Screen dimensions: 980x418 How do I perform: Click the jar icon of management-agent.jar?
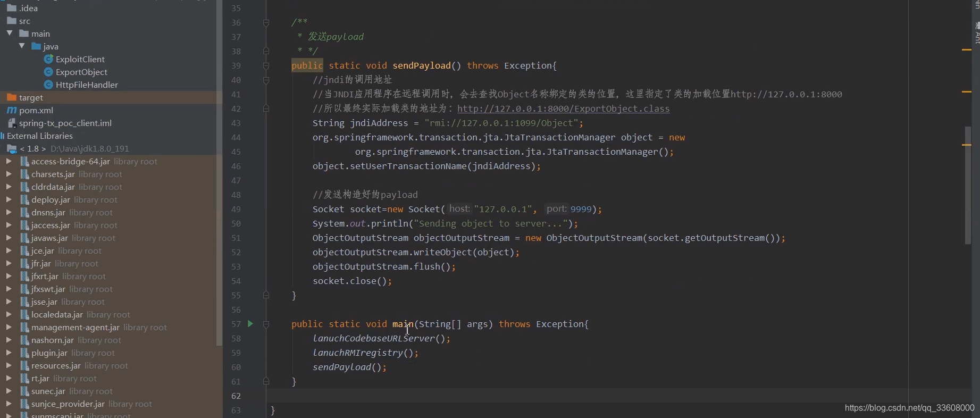24,327
